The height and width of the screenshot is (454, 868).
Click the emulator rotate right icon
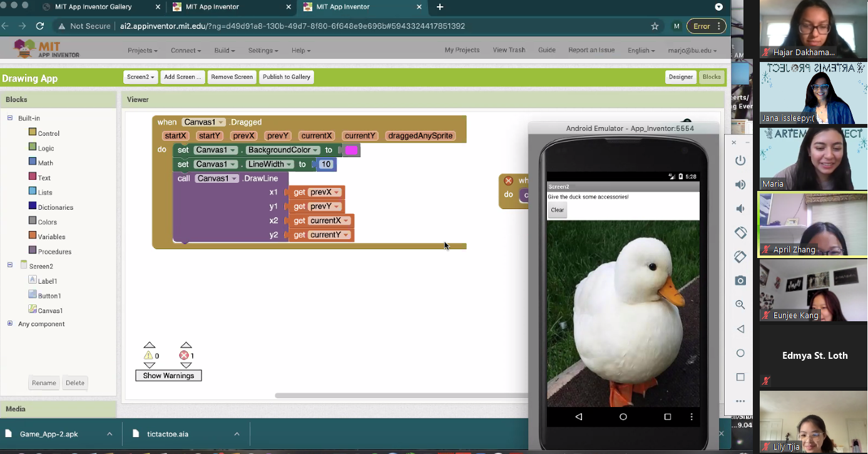(x=740, y=257)
